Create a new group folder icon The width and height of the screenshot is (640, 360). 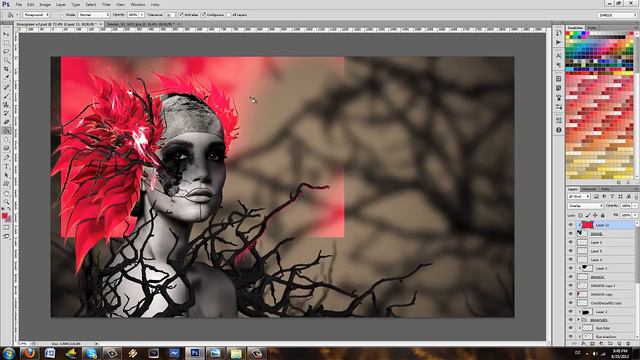tap(611, 344)
